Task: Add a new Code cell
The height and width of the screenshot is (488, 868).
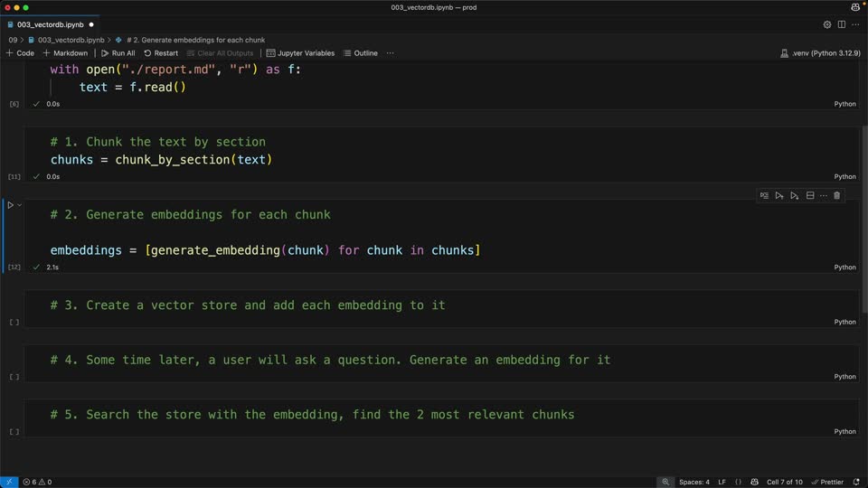Action: (20, 53)
